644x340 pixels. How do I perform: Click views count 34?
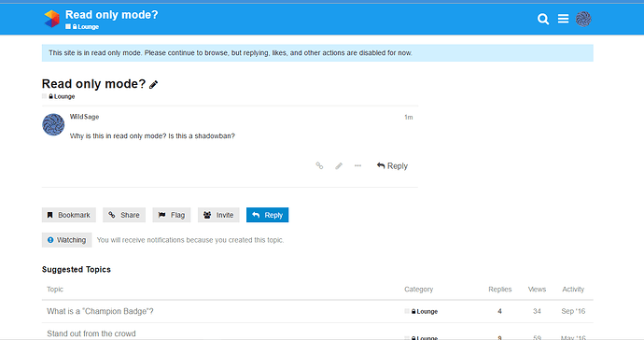[537, 312]
